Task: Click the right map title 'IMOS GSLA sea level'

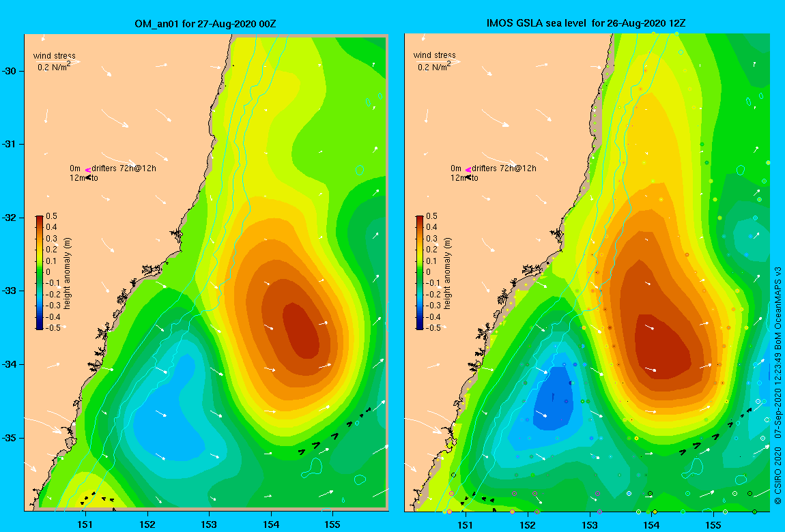Action: [x=536, y=23]
